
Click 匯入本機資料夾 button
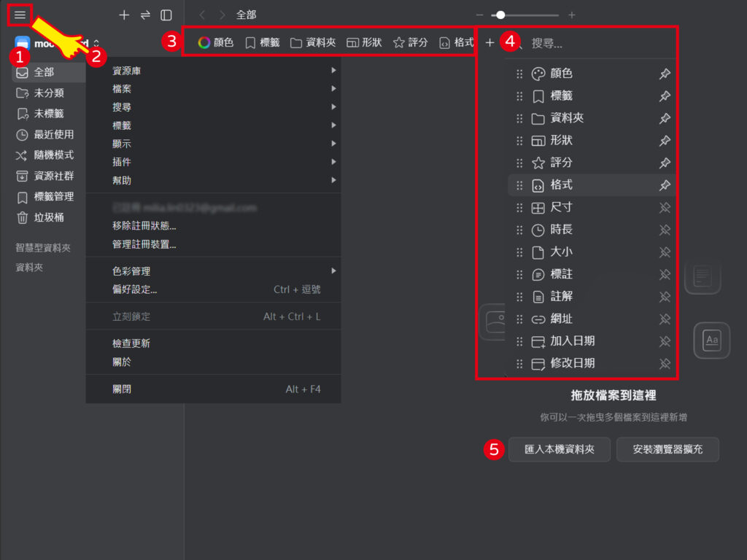[559, 450]
